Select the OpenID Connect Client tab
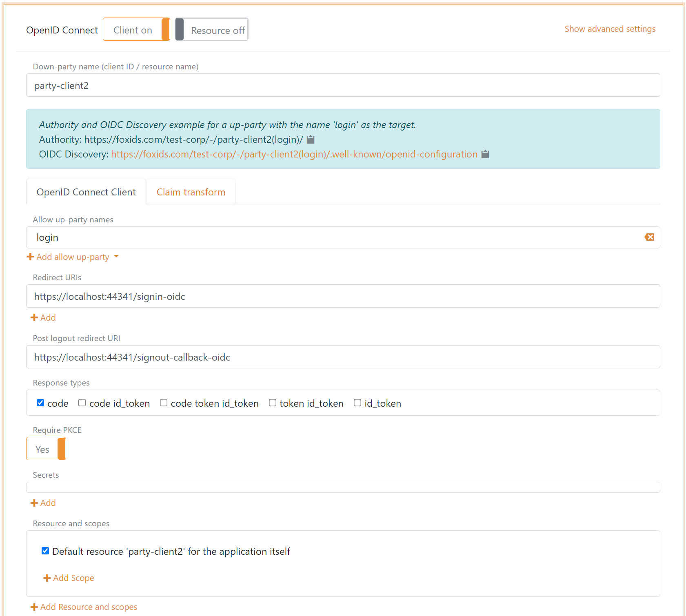 click(86, 192)
